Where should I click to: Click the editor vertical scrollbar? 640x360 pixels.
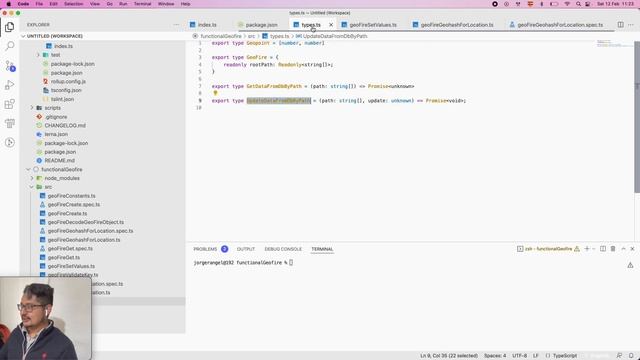(637, 117)
